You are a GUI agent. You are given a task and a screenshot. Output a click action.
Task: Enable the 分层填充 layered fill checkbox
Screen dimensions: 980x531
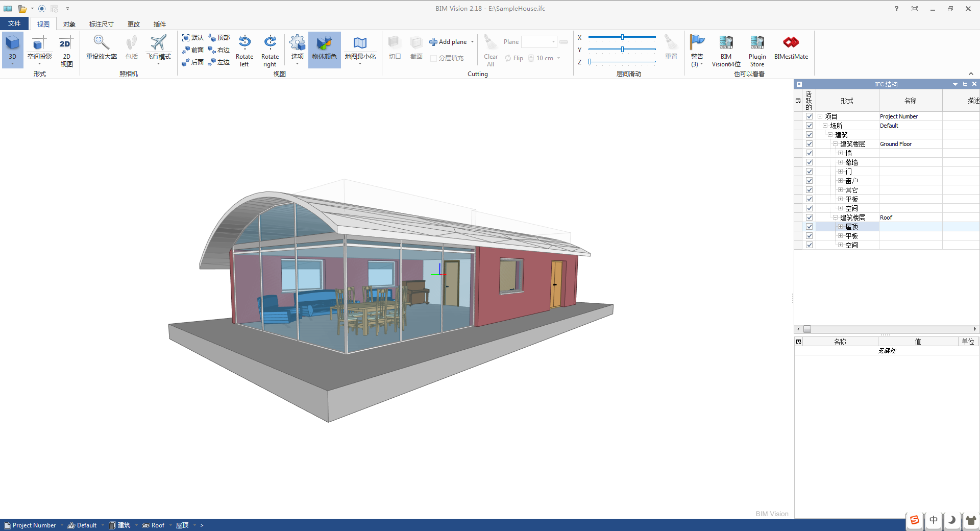tap(433, 58)
